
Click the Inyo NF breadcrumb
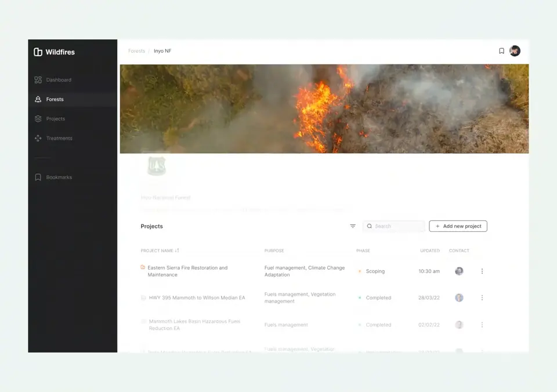(x=162, y=51)
